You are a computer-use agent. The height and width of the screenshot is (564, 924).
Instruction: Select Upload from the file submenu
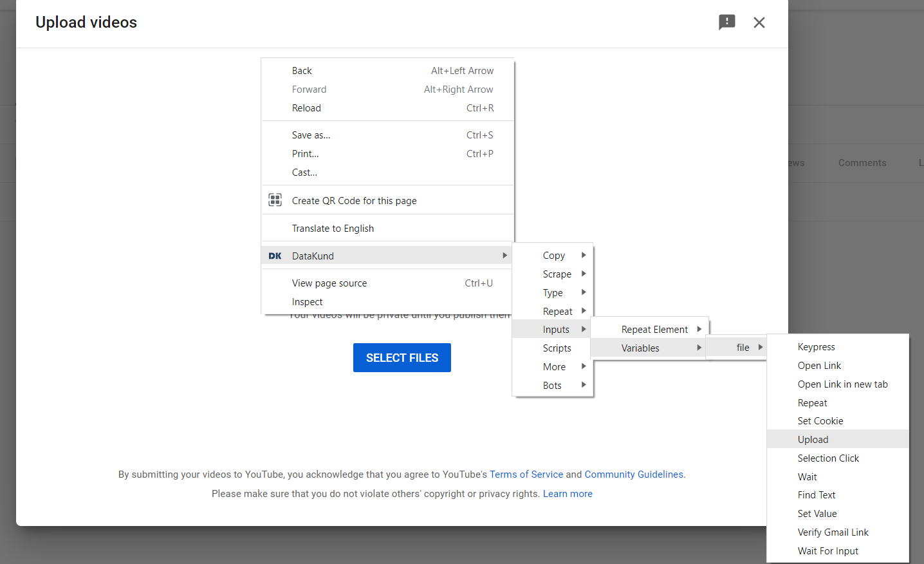(x=813, y=440)
